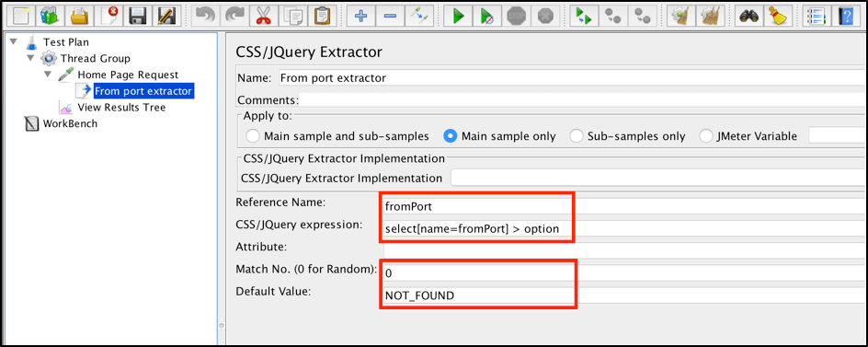Click the Stop test icon
This screenshot has width=868, height=347.
tap(516, 16)
